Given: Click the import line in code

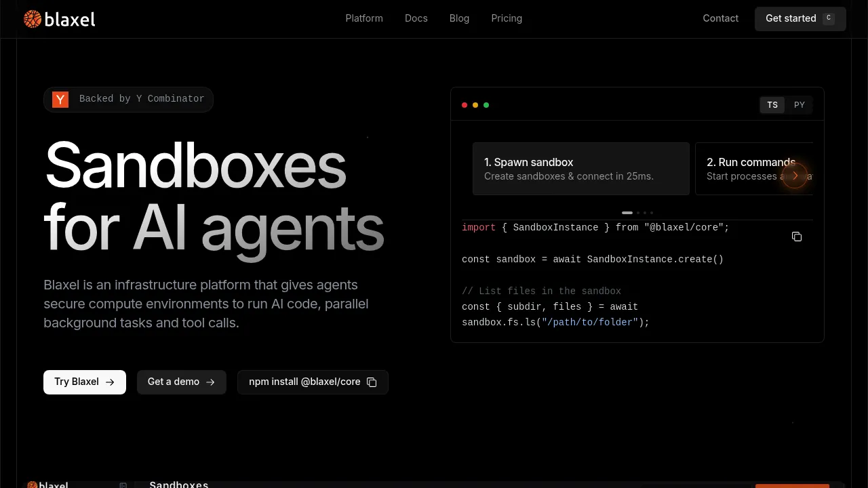Looking at the screenshot, I should [595, 228].
